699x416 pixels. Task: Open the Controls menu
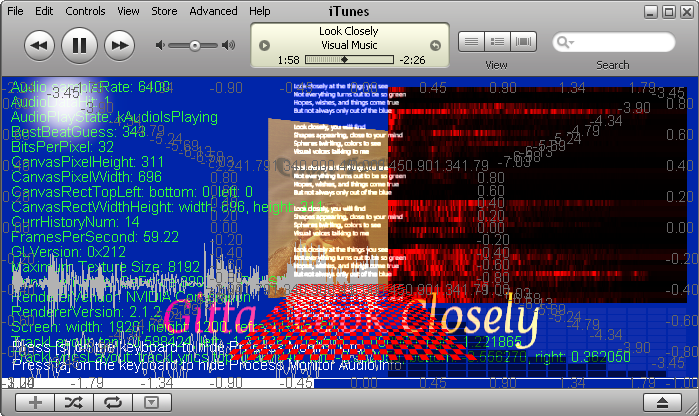pyautogui.click(x=85, y=11)
